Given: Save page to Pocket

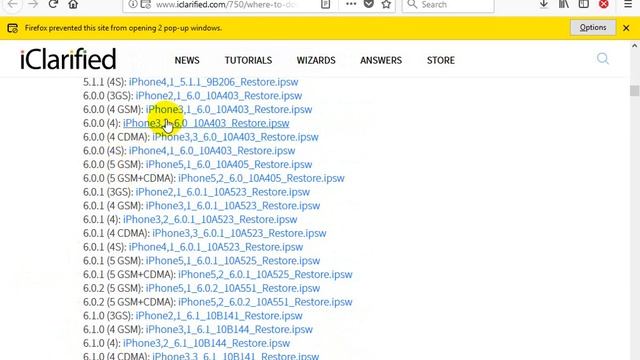Looking at the screenshot, I should [369, 4].
